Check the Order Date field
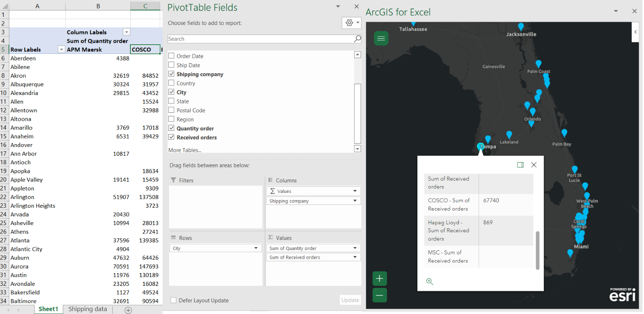 [171, 56]
